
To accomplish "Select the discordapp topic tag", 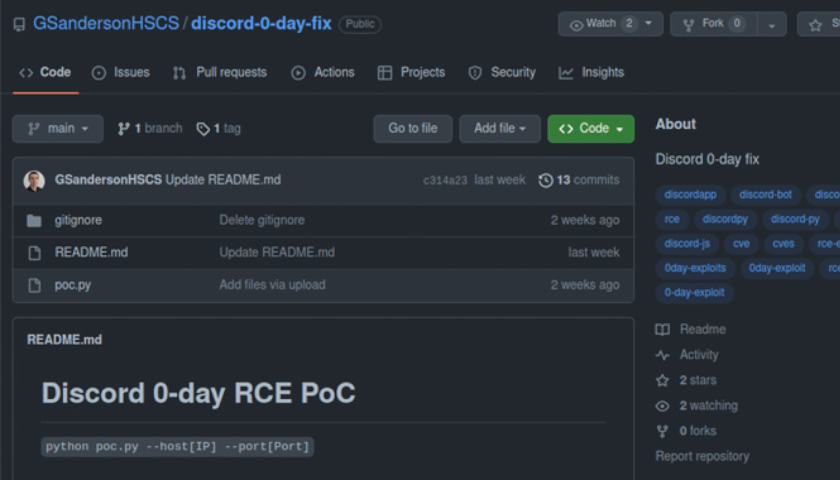I will click(x=690, y=194).
